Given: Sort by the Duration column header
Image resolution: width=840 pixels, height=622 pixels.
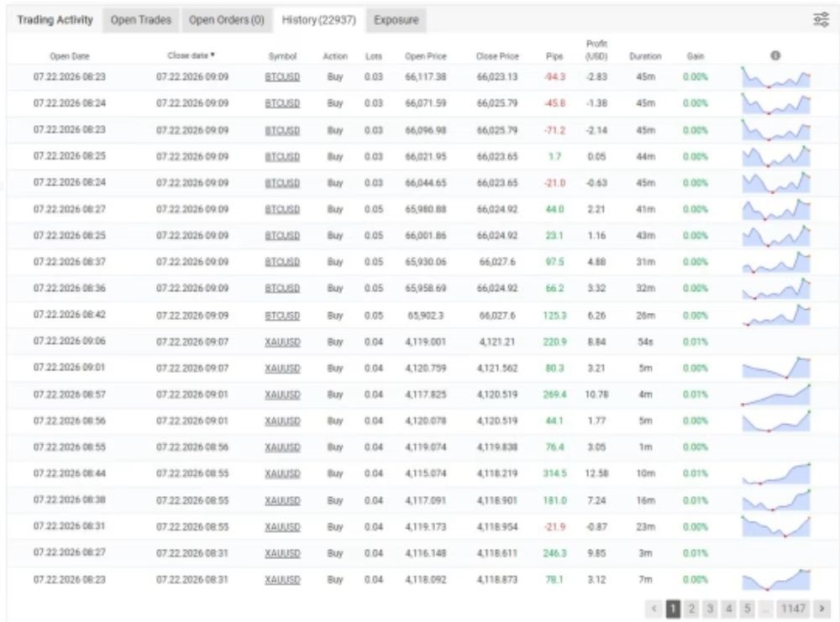Looking at the screenshot, I should point(645,56).
